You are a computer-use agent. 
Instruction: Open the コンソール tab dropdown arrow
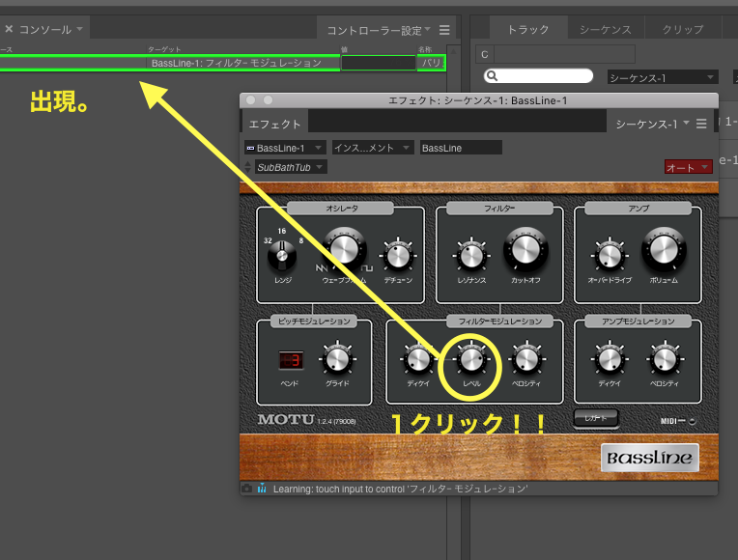[79, 29]
